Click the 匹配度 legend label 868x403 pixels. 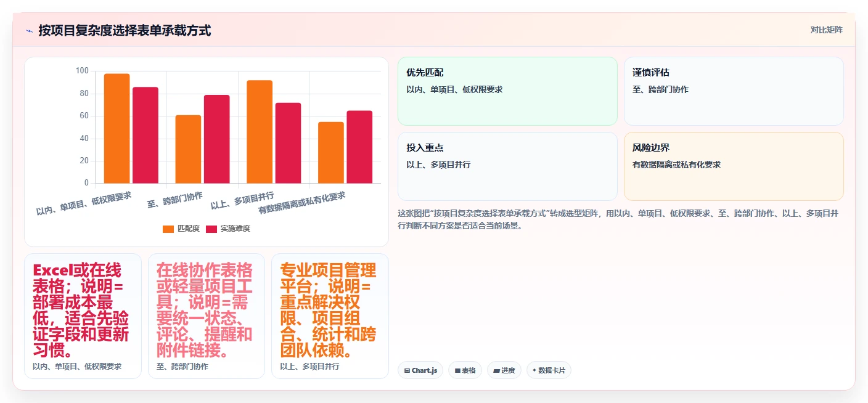pos(189,229)
